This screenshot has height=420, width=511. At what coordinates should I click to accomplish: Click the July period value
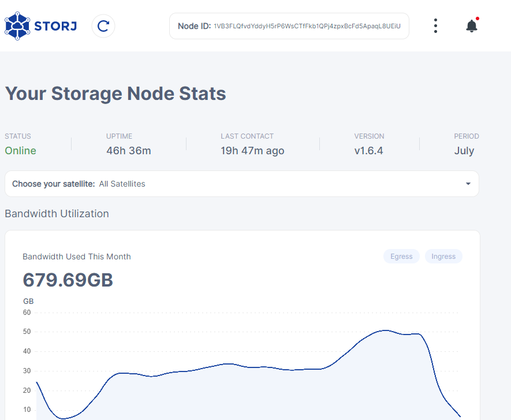[464, 151]
